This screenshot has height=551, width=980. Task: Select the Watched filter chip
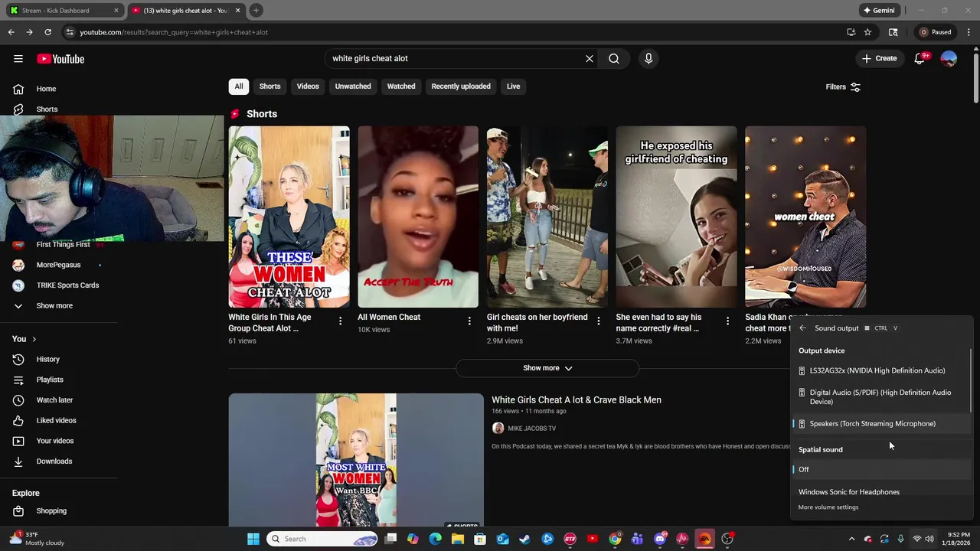pyautogui.click(x=401, y=86)
